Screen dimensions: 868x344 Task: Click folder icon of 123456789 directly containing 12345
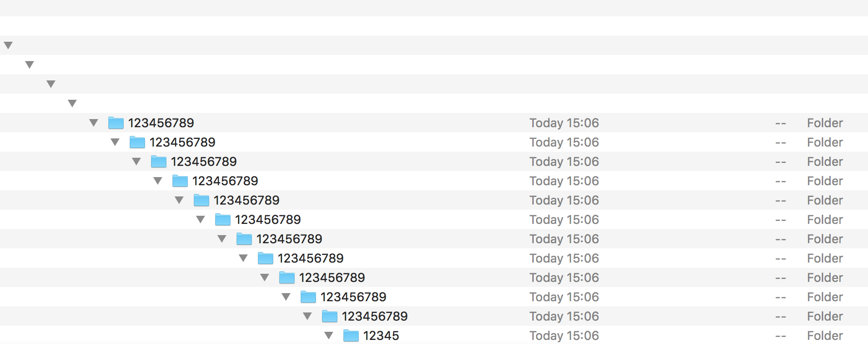(330, 317)
